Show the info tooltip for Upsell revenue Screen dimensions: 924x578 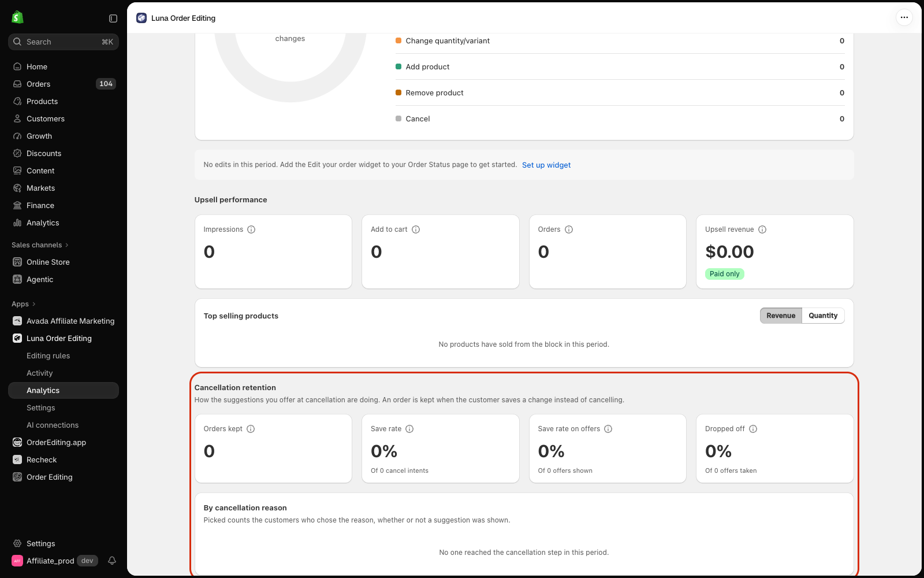tap(762, 229)
